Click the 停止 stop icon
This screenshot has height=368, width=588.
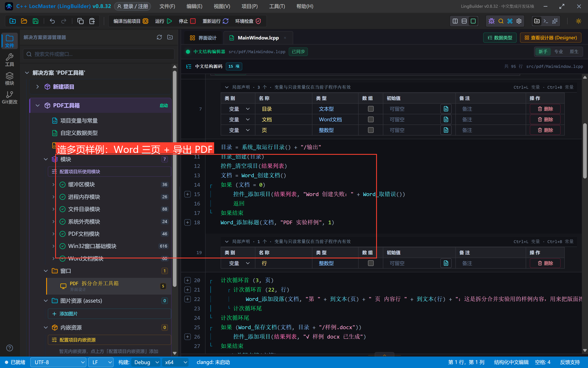pos(193,21)
